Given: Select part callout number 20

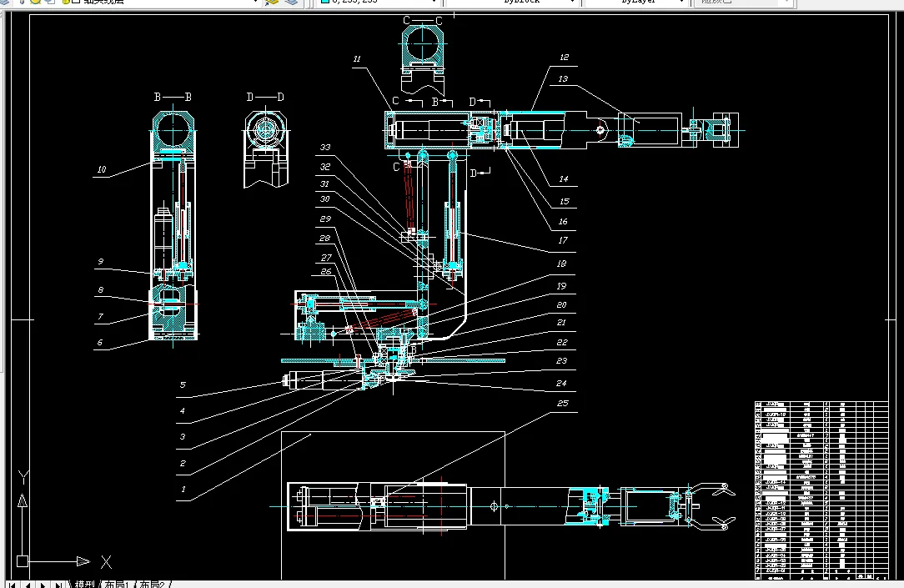Looking at the screenshot, I should click(x=561, y=305).
